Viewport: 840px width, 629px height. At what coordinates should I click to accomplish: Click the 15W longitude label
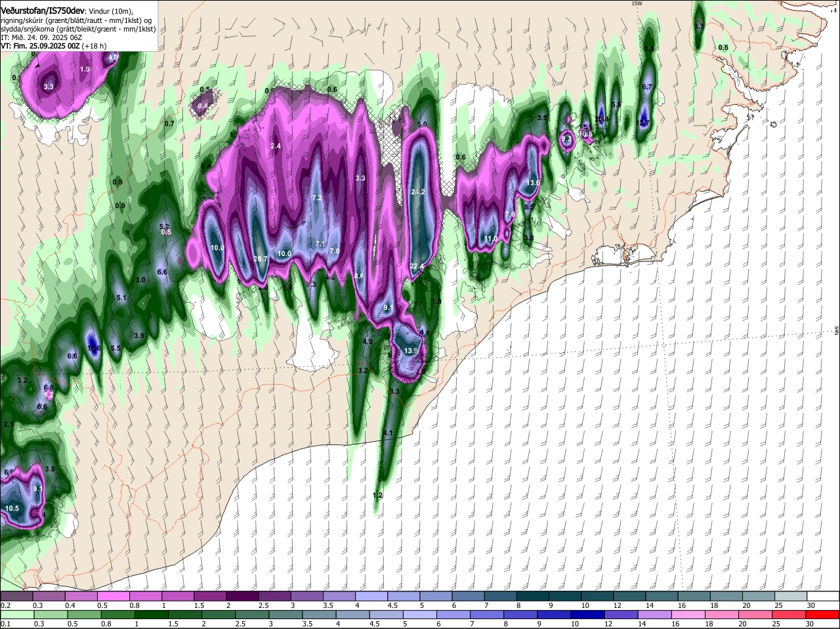(x=636, y=3)
